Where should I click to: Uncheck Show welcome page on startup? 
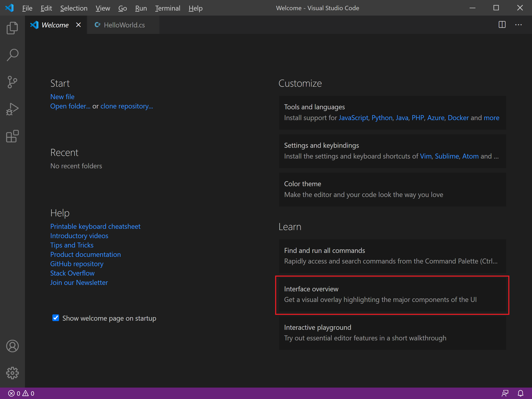[55, 318]
